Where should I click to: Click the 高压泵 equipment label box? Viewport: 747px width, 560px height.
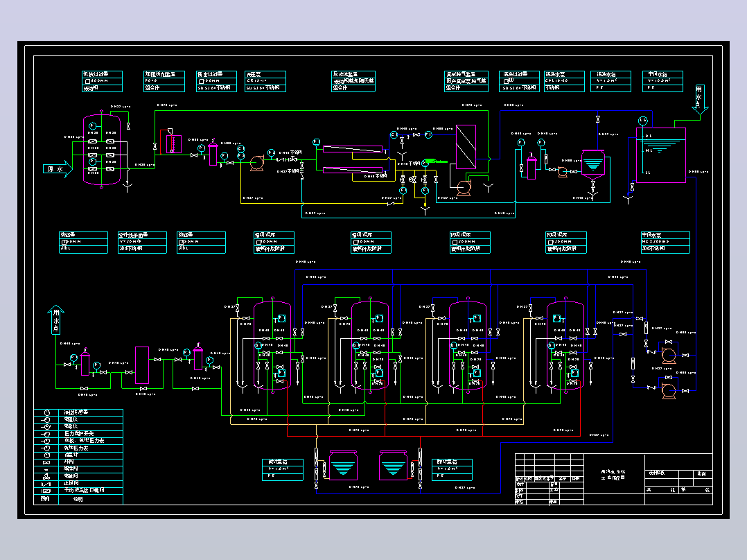coord(265,81)
